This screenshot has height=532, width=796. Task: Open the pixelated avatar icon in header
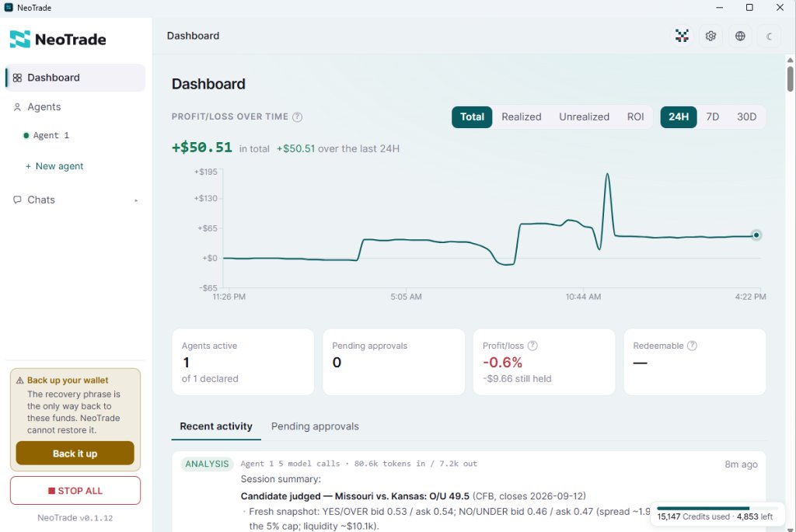pyautogui.click(x=682, y=36)
